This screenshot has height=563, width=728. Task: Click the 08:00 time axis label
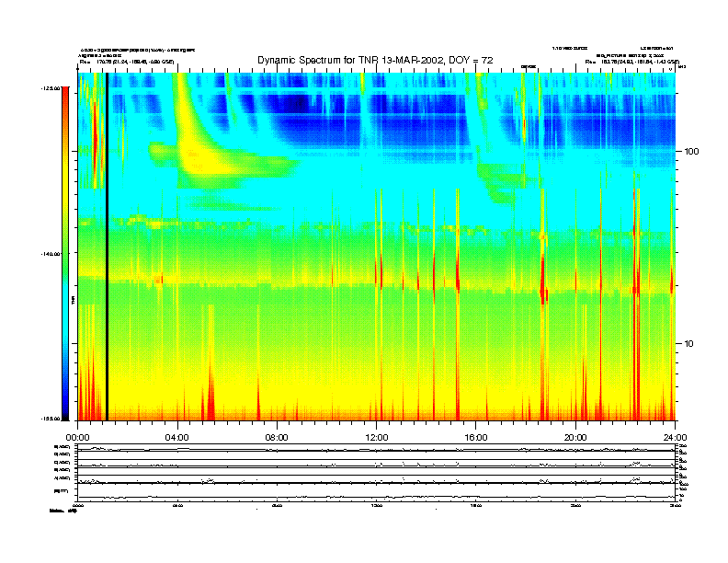click(277, 438)
